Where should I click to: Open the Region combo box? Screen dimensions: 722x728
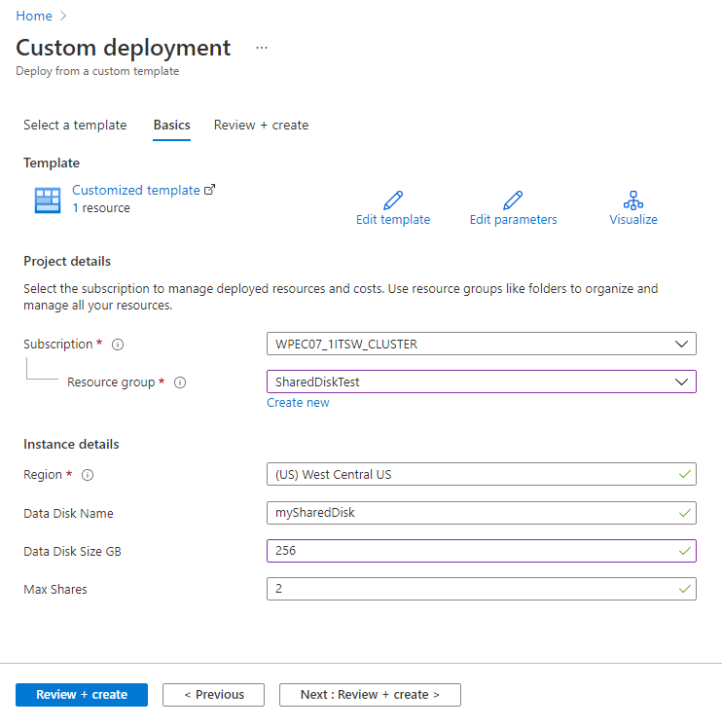pos(482,474)
